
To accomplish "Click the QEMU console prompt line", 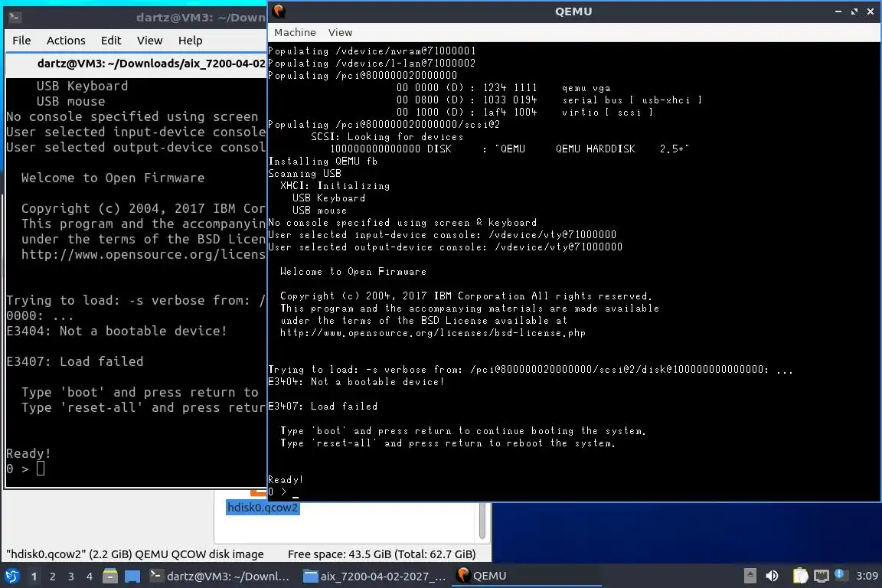I will point(573,492).
